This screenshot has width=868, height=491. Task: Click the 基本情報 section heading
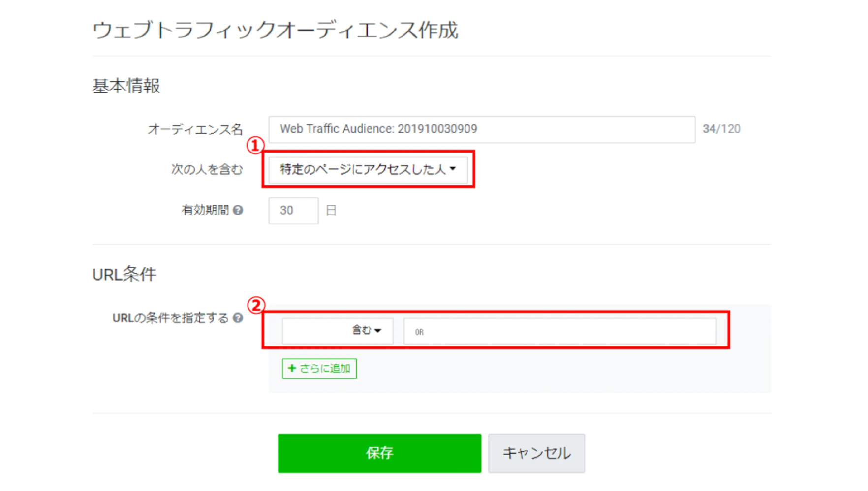tap(126, 86)
